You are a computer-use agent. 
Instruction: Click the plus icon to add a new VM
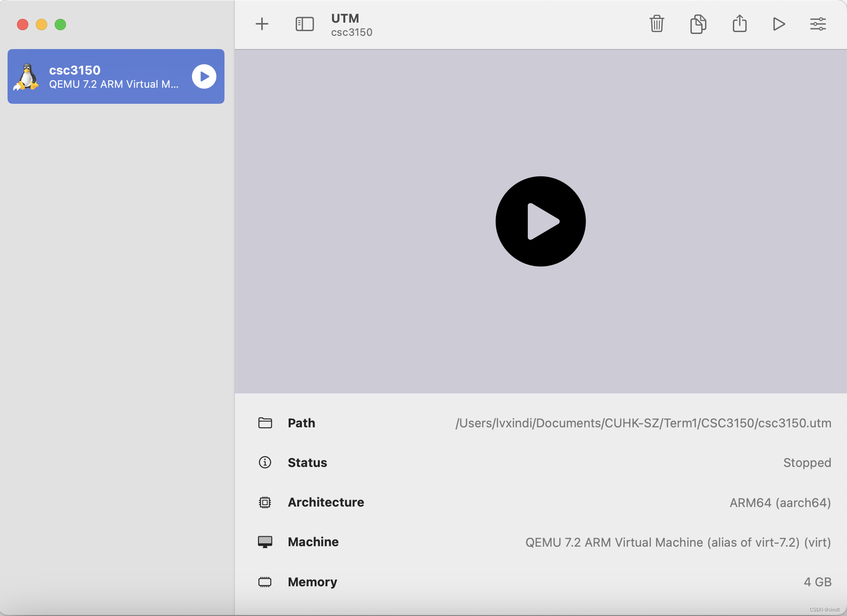262,24
